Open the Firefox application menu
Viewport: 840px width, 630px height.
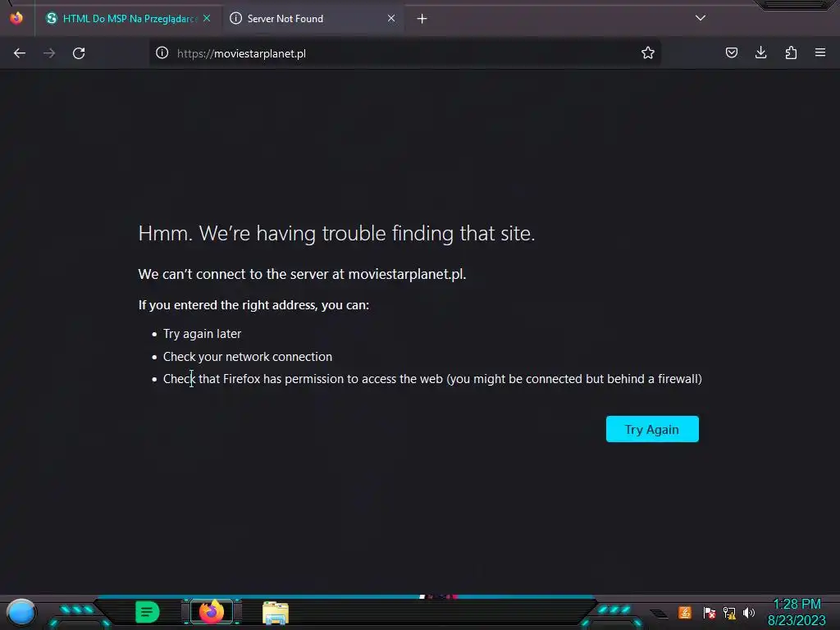(x=820, y=52)
